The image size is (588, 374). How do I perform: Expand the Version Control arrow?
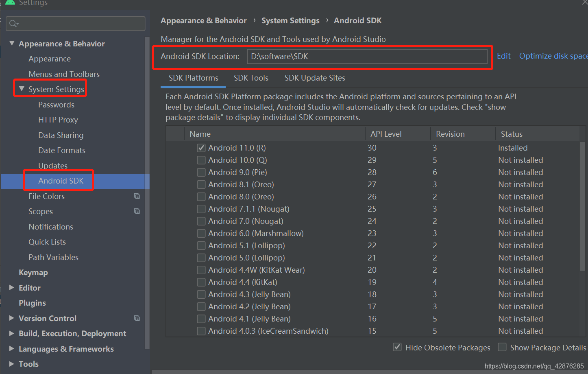(11, 318)
